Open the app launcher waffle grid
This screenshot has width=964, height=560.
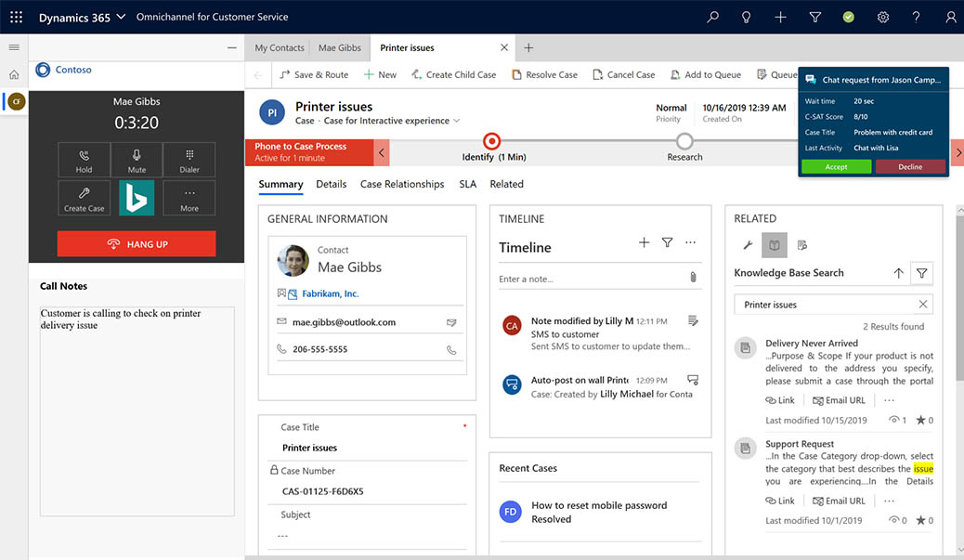[16, 18]
